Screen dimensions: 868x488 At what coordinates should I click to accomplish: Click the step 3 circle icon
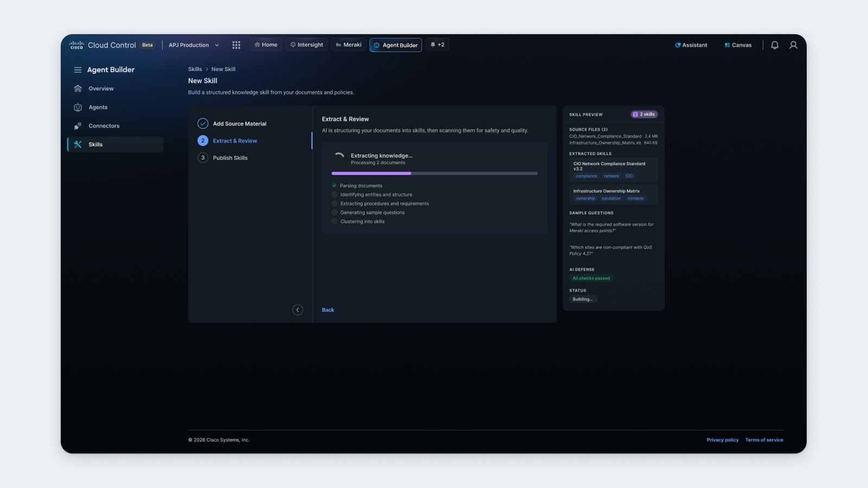pos(203,158)
